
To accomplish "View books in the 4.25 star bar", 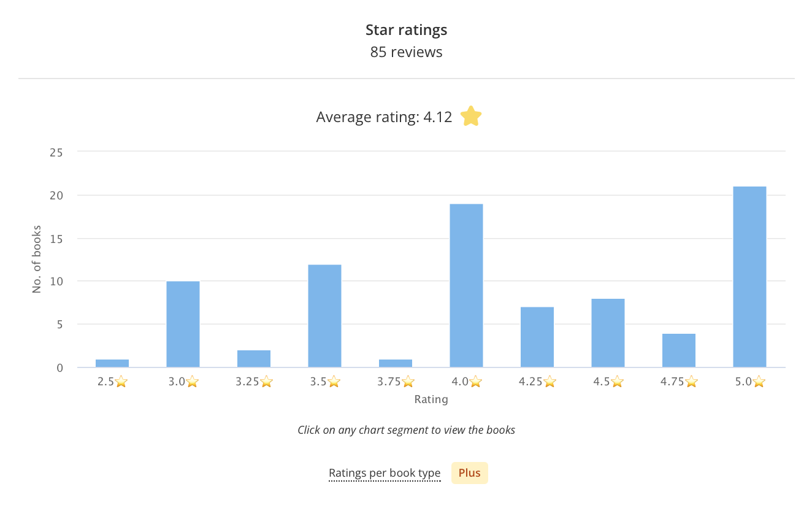I will tap(537, 337).
